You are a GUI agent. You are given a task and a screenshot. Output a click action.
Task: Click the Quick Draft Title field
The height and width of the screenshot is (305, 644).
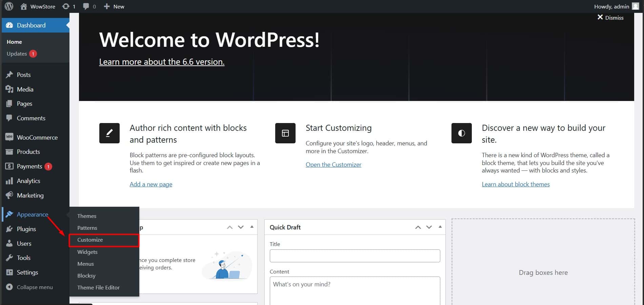point(355,256)
